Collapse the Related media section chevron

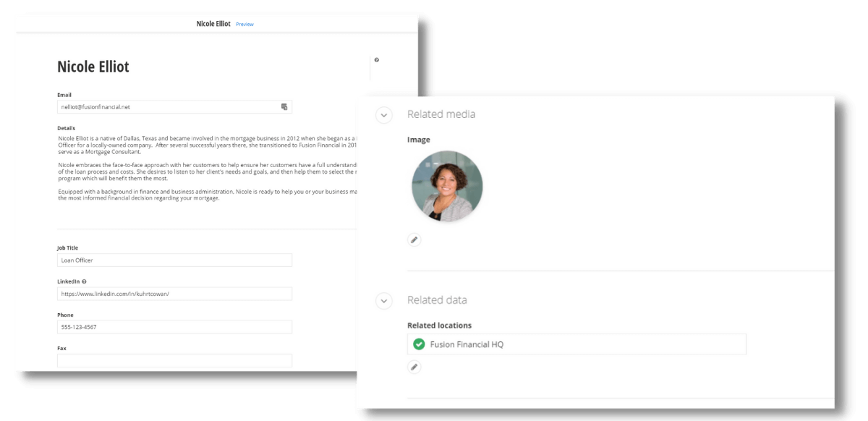(x=384, y=115)
